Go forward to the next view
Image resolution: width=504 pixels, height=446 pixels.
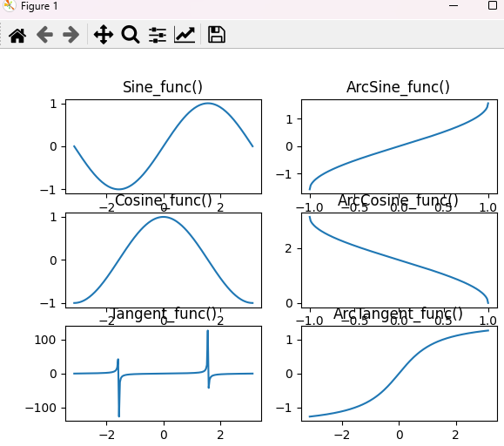click(x=71, y=35)
